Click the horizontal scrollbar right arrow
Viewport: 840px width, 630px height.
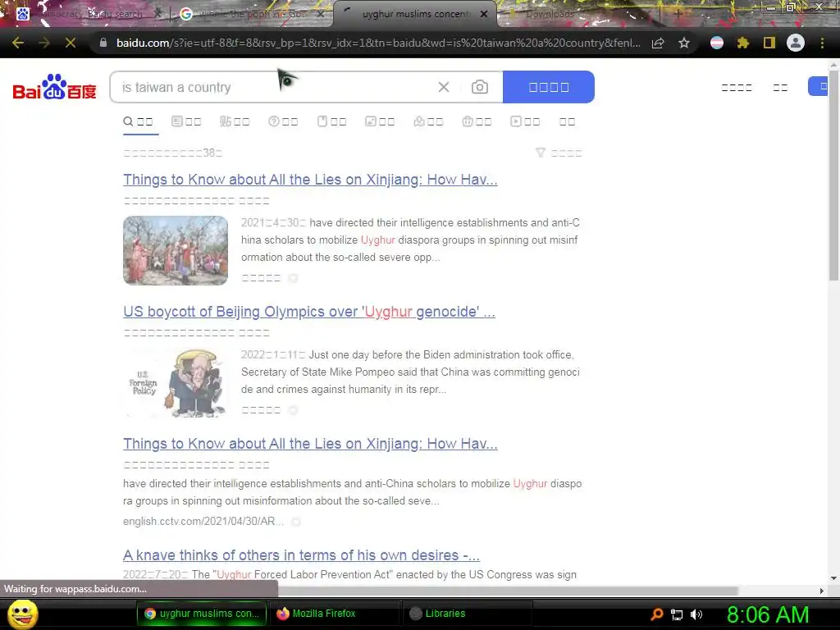point(822,591)
